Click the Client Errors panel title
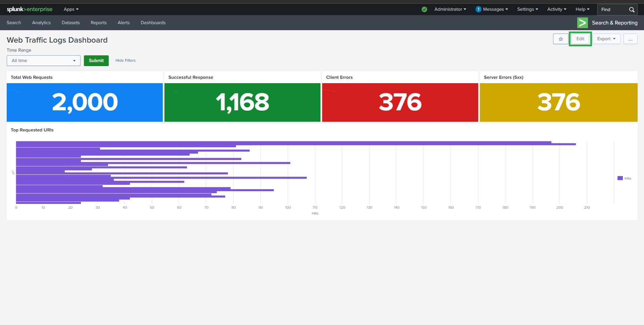Screen dimensions: 644x325 (339, 77)
